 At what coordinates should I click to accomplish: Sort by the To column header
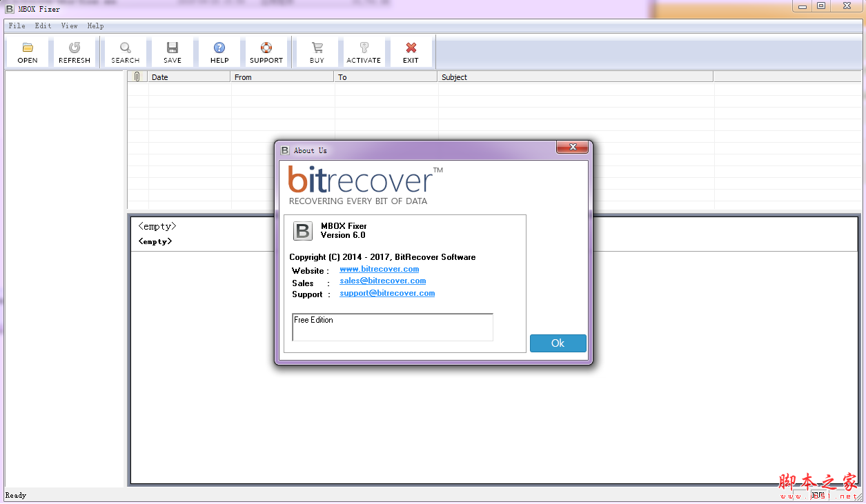pos(386,77)
